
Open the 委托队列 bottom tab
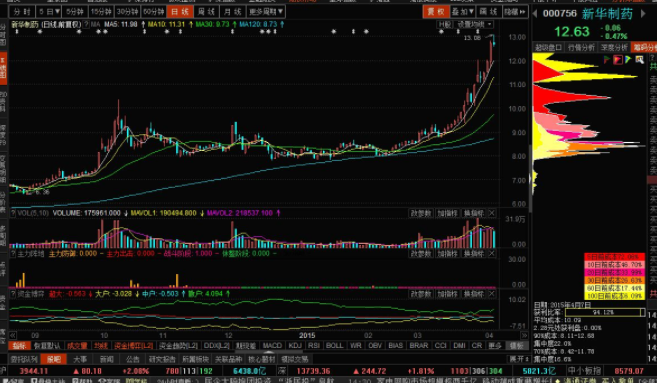(24, 359)
